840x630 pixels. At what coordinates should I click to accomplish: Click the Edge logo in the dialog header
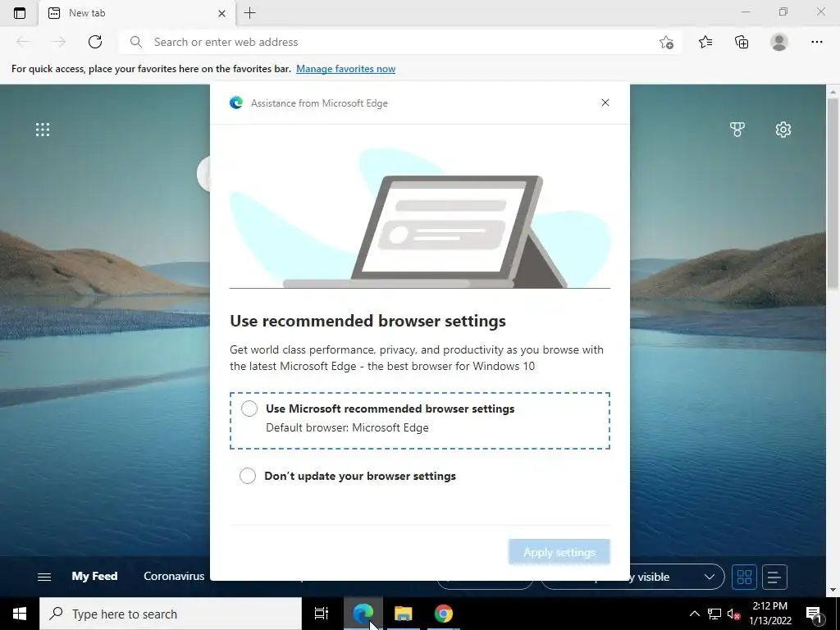tap(236, 103)
